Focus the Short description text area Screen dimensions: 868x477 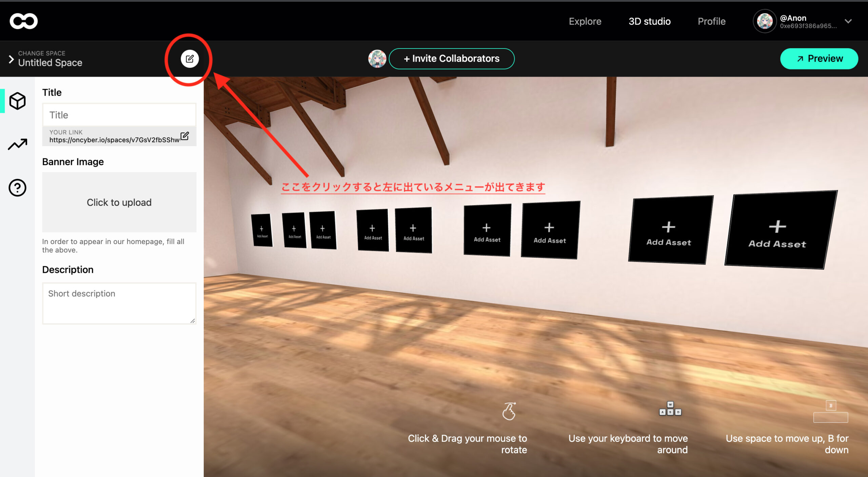119,303
